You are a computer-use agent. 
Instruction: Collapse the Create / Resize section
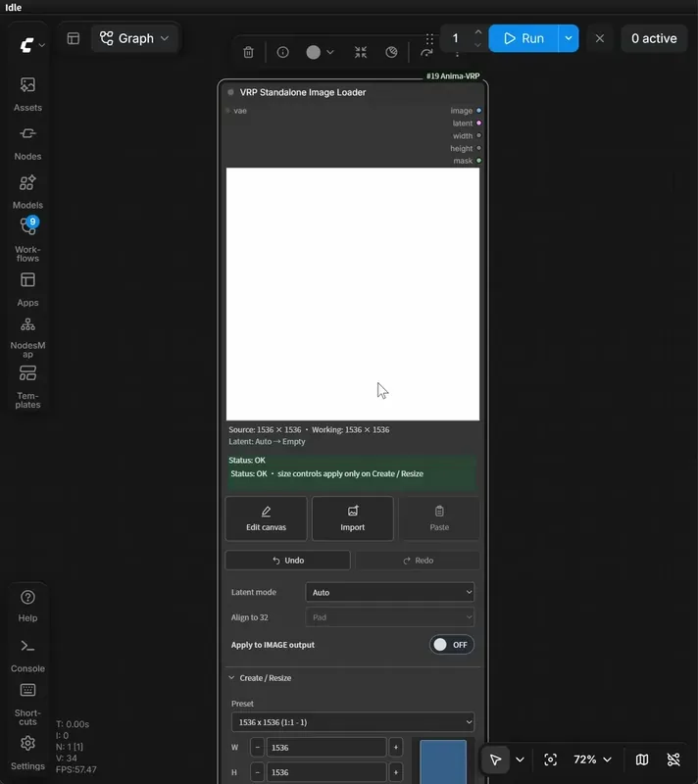click(260, 678)
